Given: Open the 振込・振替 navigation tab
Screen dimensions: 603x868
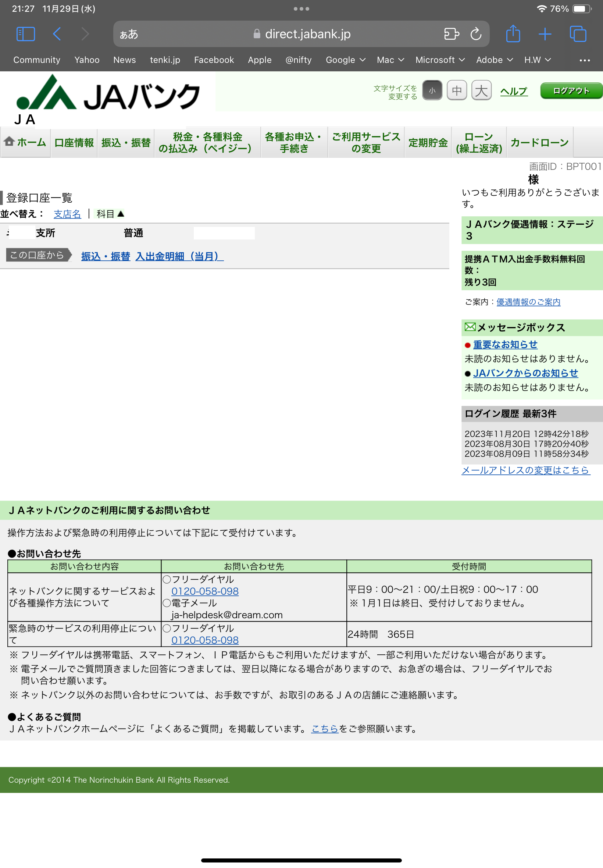Looking at the screenshot, I should [126, 142].
